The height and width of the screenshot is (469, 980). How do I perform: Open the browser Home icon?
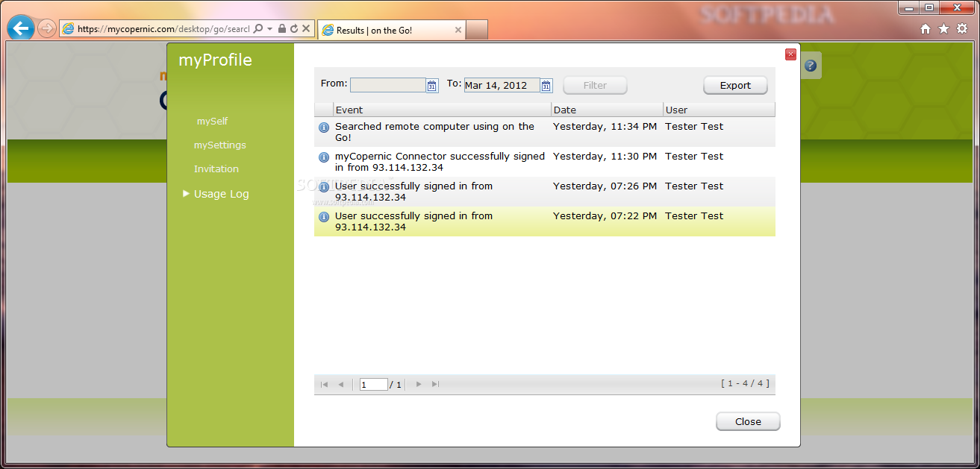pos(926,28)
